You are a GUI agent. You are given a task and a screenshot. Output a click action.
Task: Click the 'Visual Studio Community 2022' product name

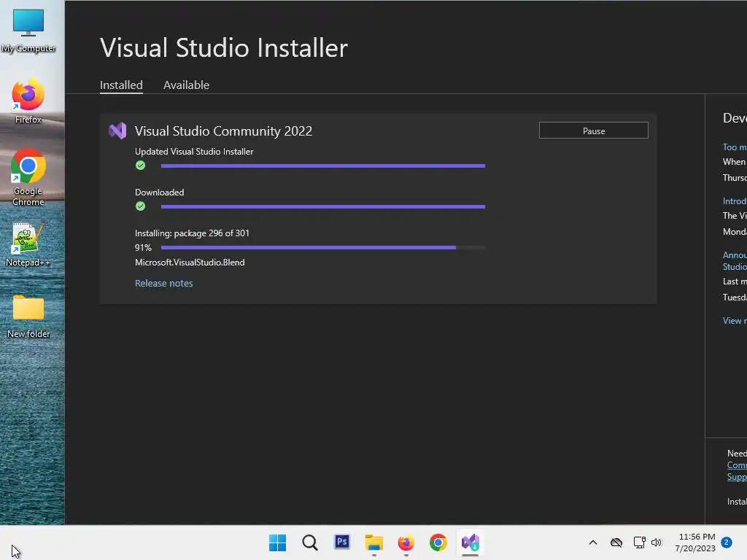(x=223, y=131)
